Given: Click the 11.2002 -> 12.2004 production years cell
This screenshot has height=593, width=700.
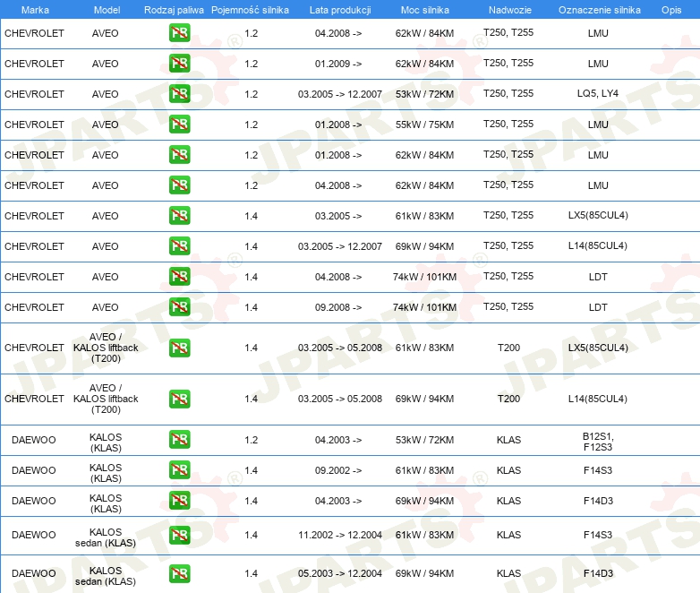Looking at the screenshot, I should (x=340, y=535).
